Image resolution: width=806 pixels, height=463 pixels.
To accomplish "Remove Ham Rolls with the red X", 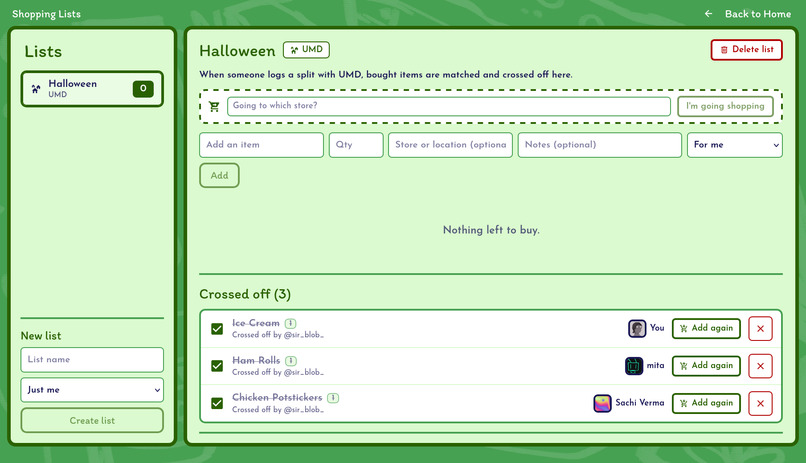I will coord(760,366).
